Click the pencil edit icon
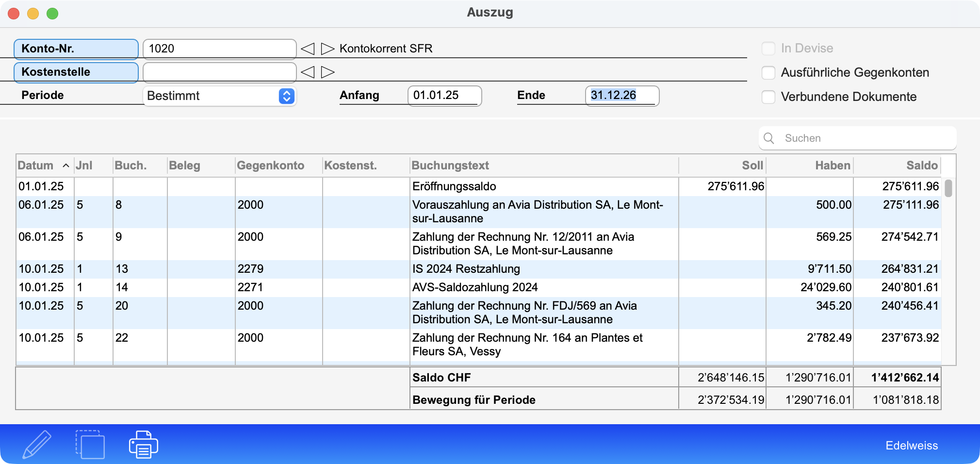 pyautogui.click(x=37, y=444)
